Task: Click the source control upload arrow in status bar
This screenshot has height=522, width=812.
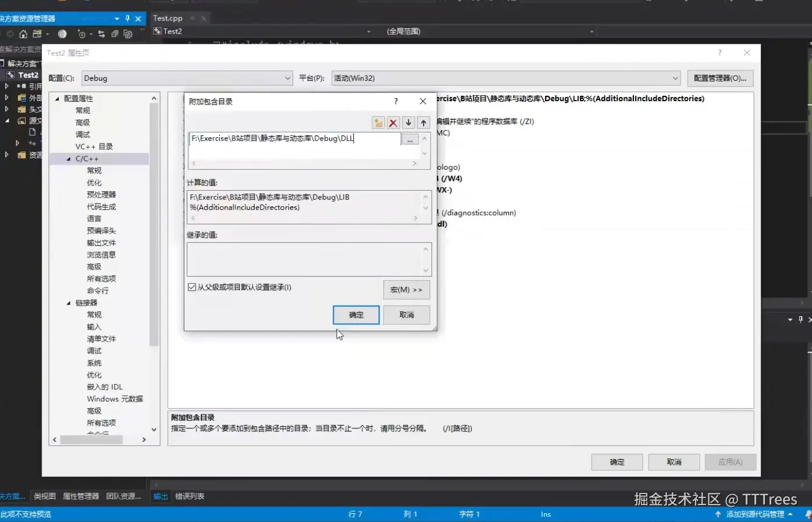Action: 718,514
